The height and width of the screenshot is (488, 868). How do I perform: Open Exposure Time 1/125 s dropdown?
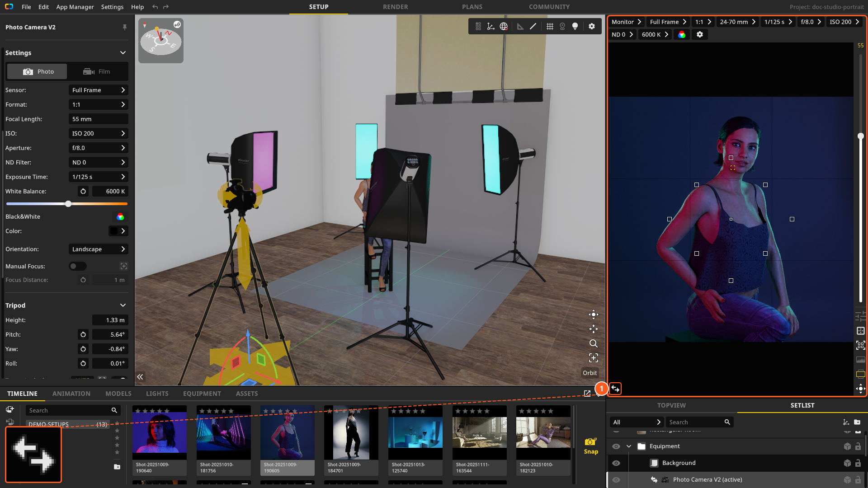click(99, 177)
